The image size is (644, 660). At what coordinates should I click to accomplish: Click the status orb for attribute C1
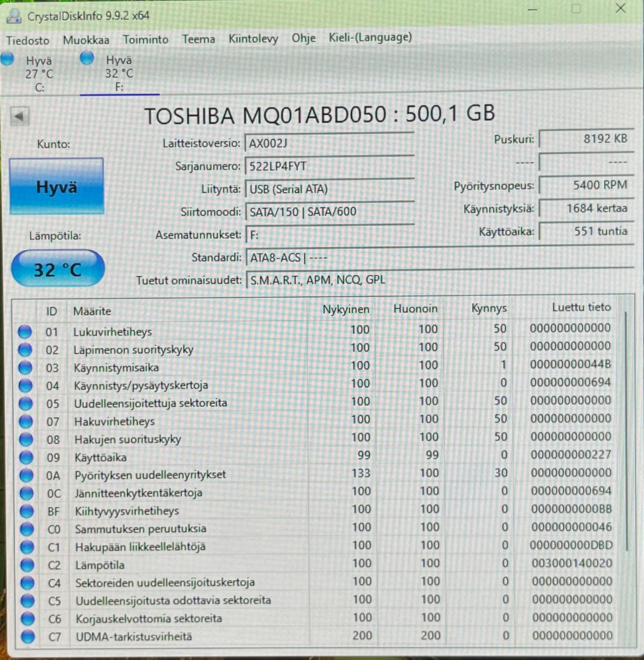point(28,547)
